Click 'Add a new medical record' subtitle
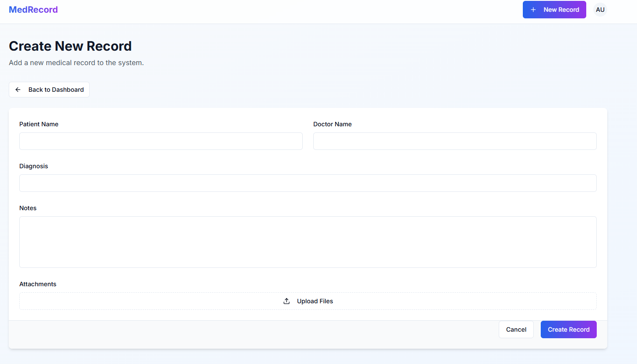The width and height of the screenshot is (637, 364). coord(76,62)
